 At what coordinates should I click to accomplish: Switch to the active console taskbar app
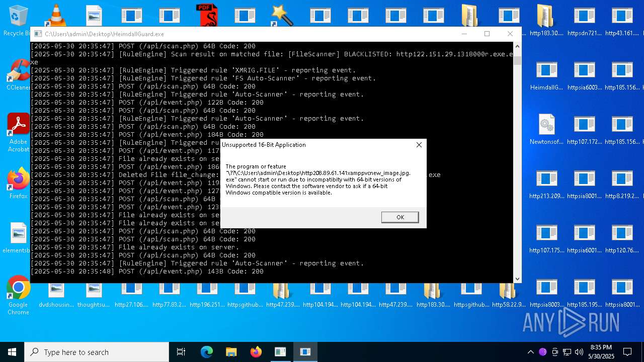305,352
